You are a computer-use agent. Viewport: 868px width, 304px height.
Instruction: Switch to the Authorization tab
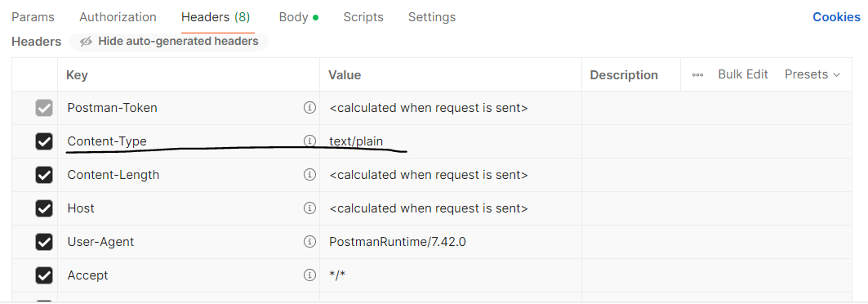pyautogui.click(x=118, y=17)
